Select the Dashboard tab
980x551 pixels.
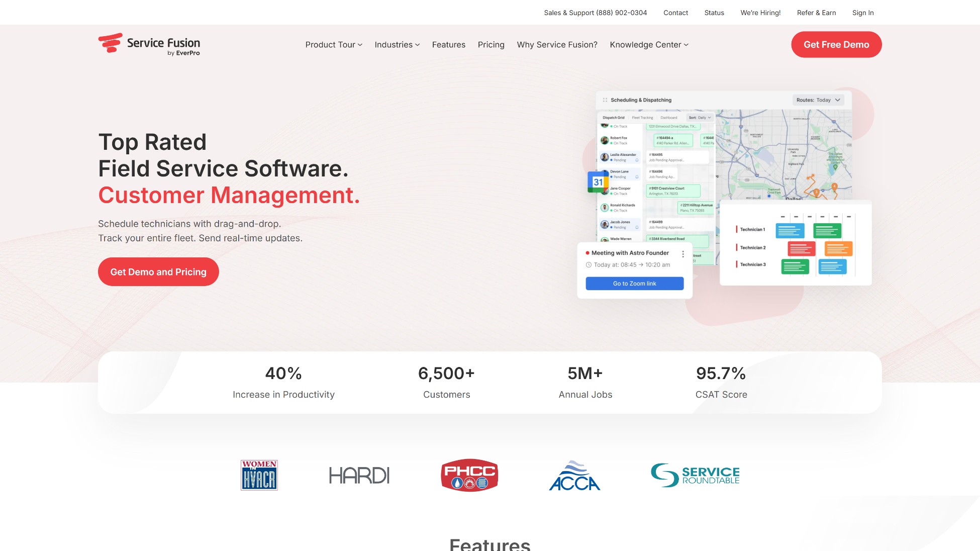pos(669,118)
